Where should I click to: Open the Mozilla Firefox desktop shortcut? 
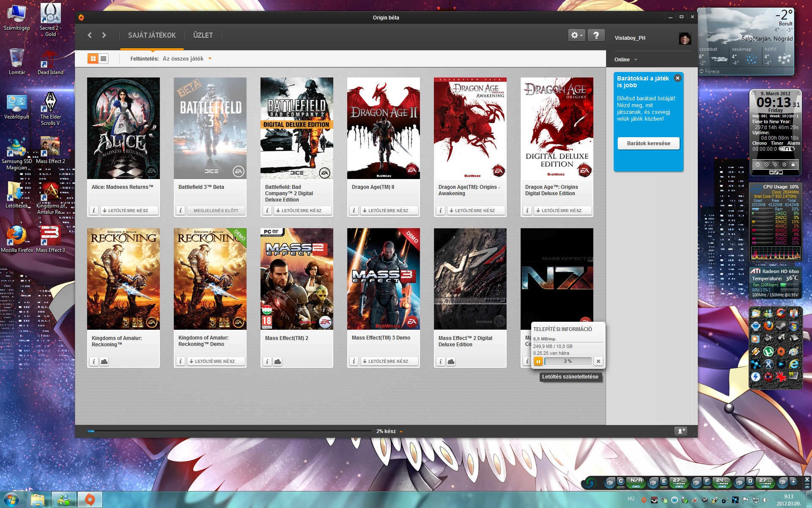[x=17, y=239]
